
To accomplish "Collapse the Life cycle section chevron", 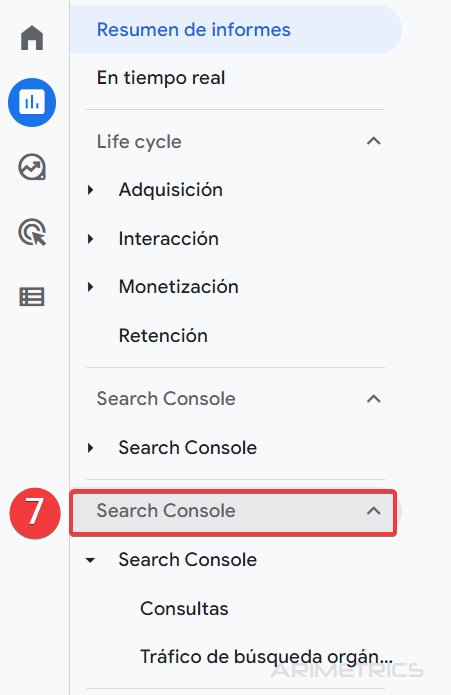I will click(x=374, y=141).
